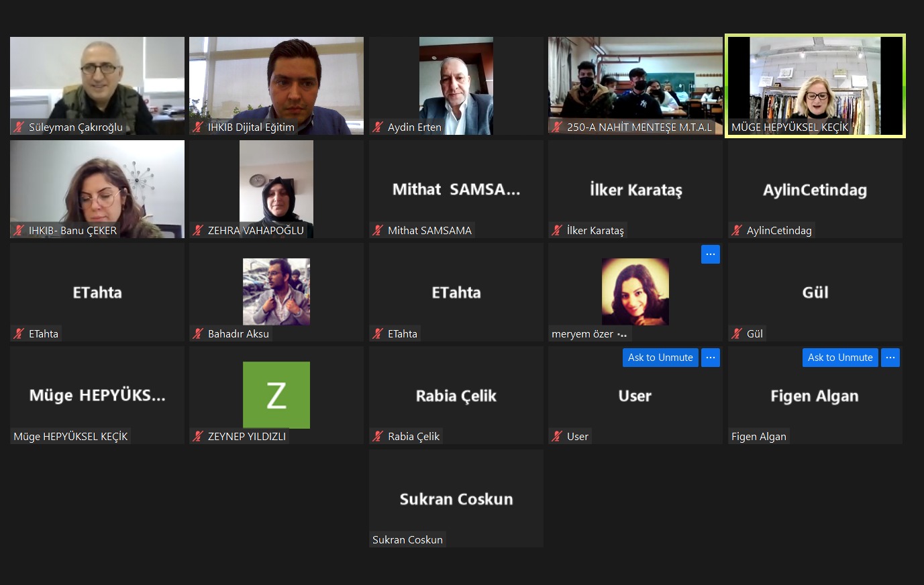Click the muted mic icon beside Gül
The height and width of the screenshot is (585, 924).
(x=737, y=333)
